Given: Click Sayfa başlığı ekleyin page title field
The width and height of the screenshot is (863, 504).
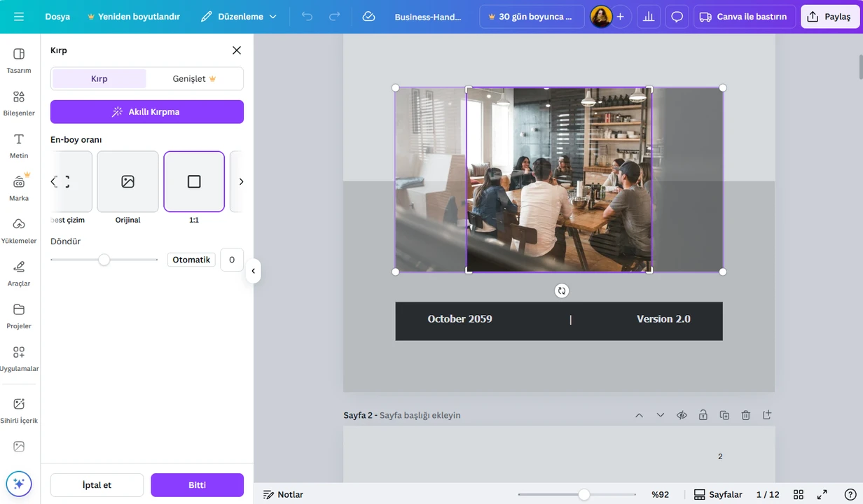Looking at the screenshot, I should click(420, 415).
